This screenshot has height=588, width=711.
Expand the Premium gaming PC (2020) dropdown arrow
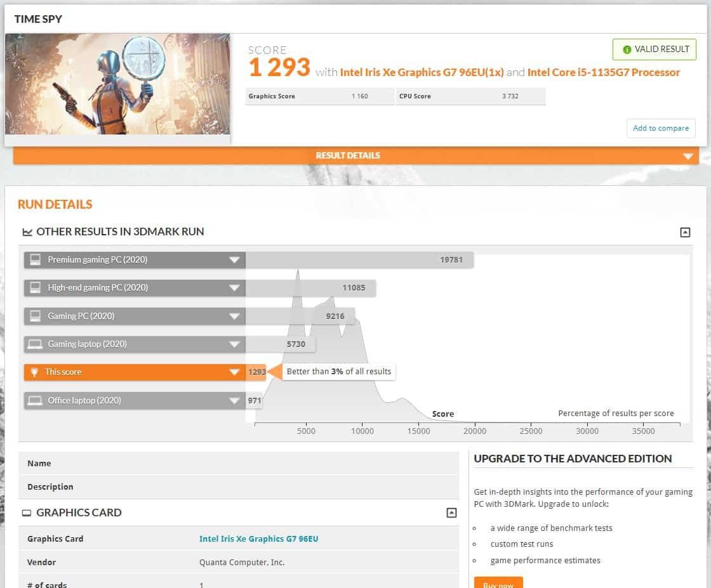click(234, 260)
